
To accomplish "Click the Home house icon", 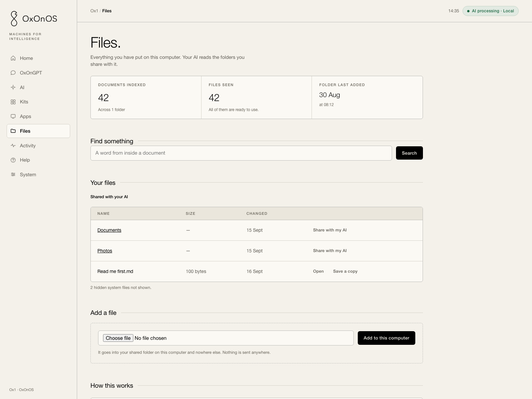I will point(13,58).
